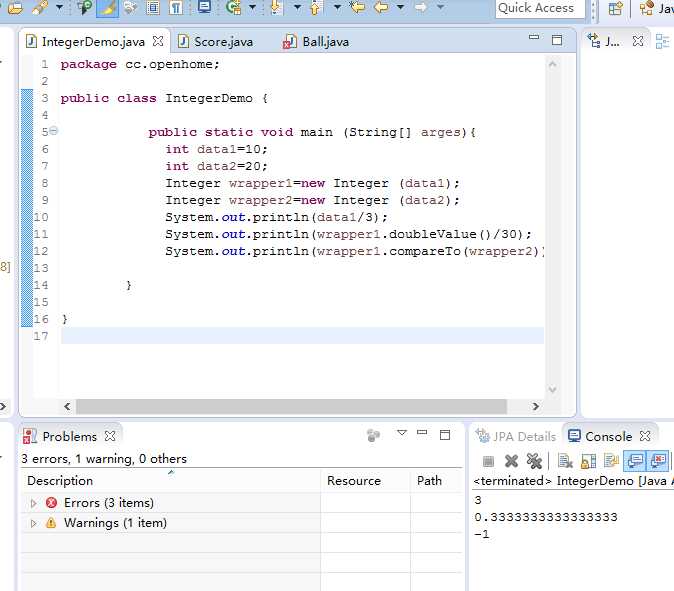The image size is (674, 591).
Task: Minimize the Problems view
Action: pos(422,432)
